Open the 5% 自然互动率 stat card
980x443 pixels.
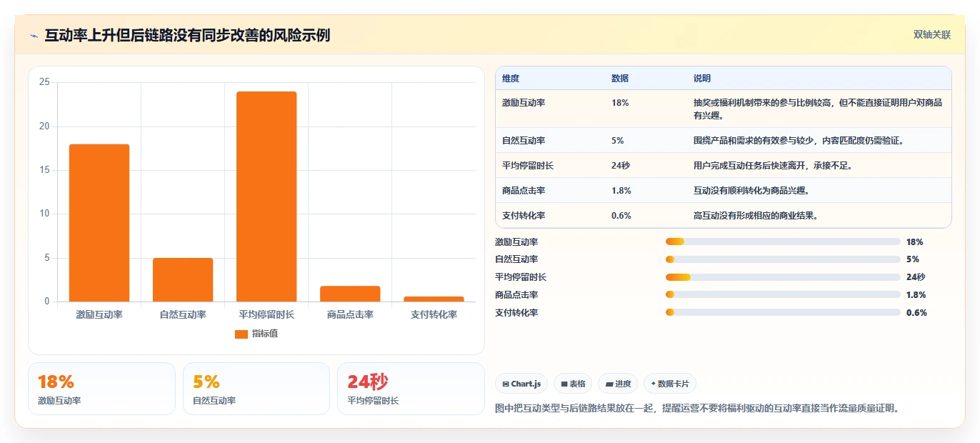coord(256,389)
